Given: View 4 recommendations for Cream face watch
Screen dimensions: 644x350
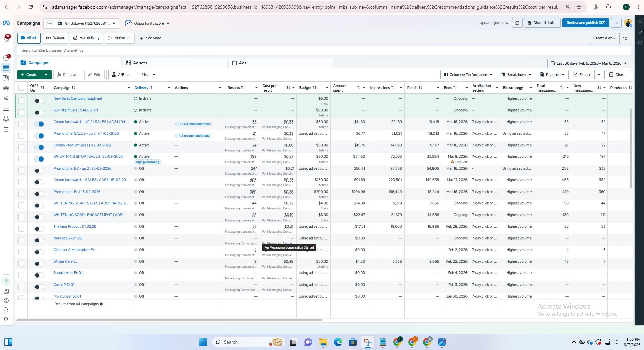Looking at the screenshot, I should [x=193, y=124].
